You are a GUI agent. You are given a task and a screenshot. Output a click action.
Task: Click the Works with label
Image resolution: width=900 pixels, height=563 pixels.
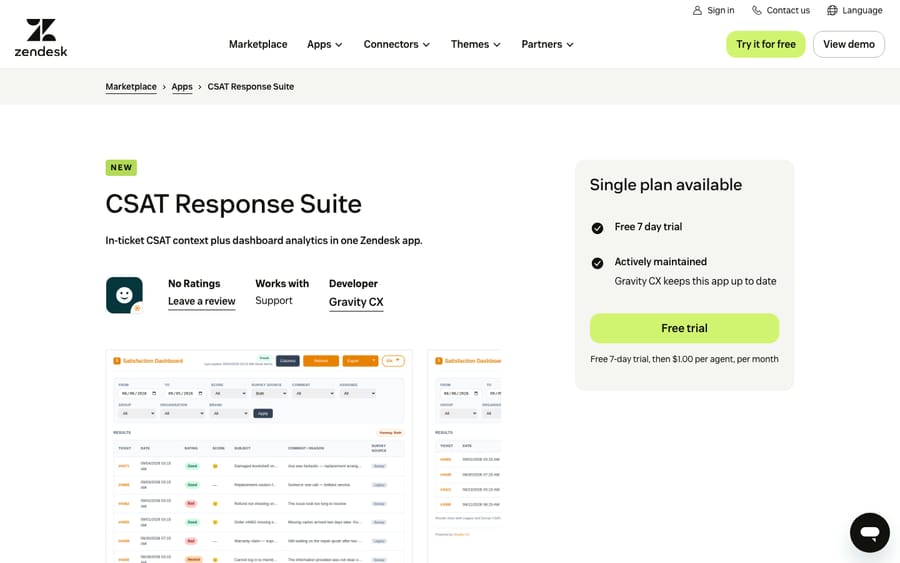click(282, 284)
